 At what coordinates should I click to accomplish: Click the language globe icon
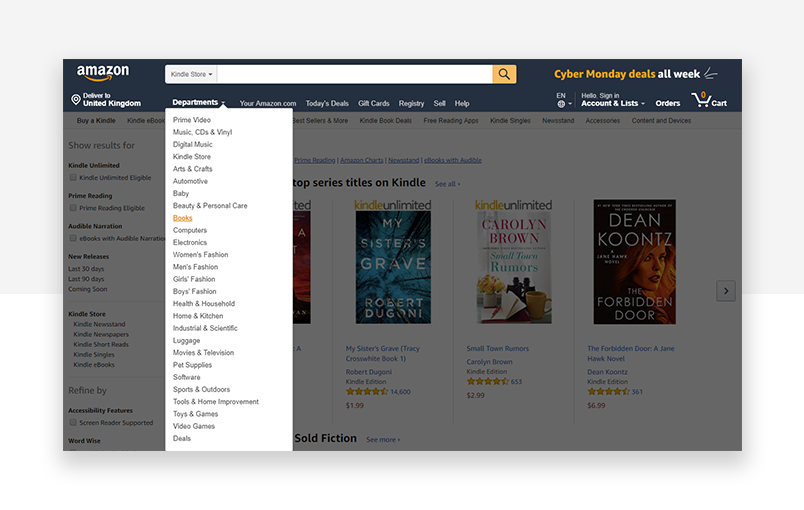click(561, 104)
